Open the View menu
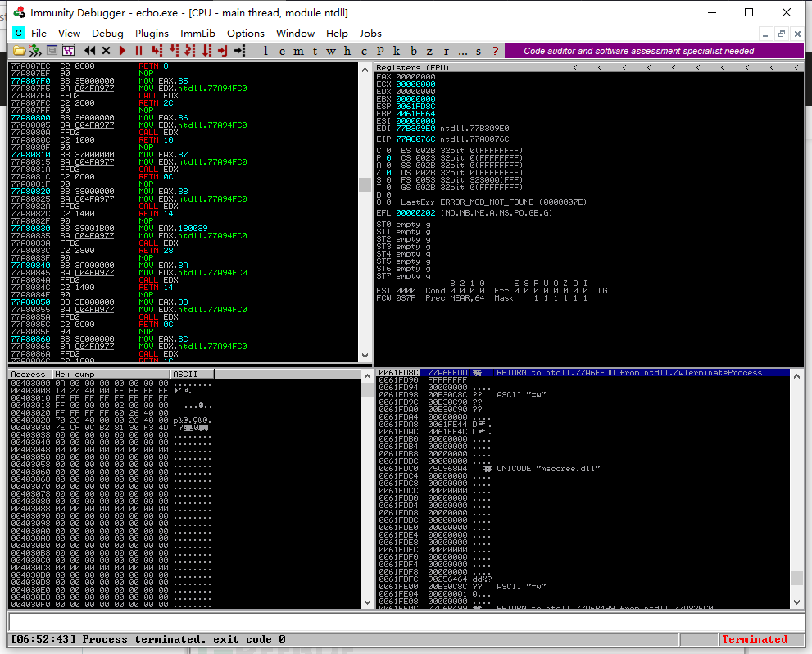The height and width of the screenshot is (654, 812). tap(69, 33)
